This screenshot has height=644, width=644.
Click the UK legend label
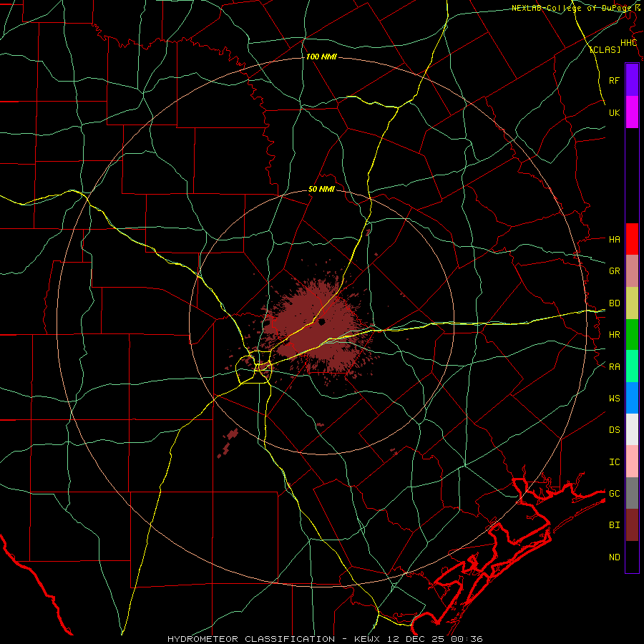(614, 112)
